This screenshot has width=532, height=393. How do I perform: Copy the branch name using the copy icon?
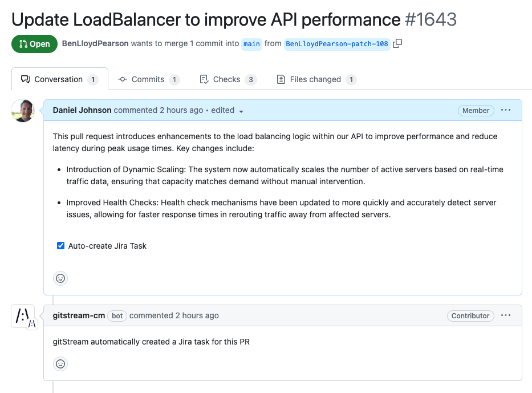click(397, 43)
